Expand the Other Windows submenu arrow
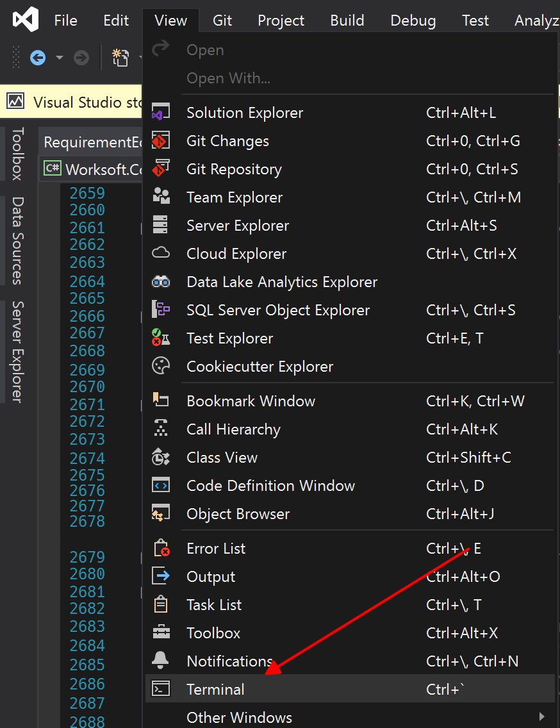Screen dimensions: 560x728 [541, 716]
